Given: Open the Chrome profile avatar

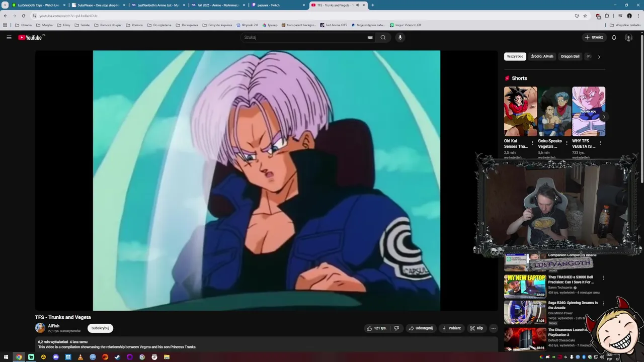Looking at the screenshot, I should 629,16.
